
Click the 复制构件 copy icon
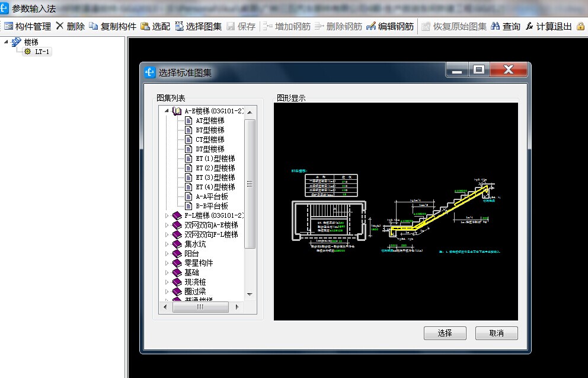coord(94,26)
